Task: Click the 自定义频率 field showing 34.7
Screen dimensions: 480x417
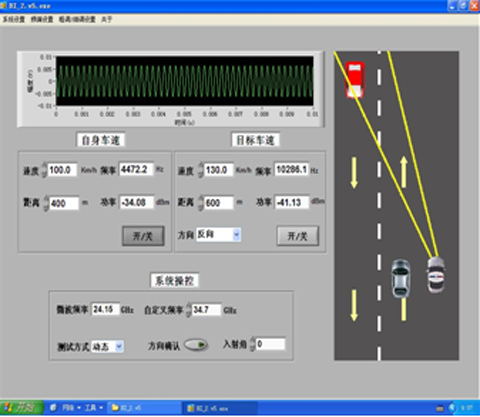Action: (206, 310)
